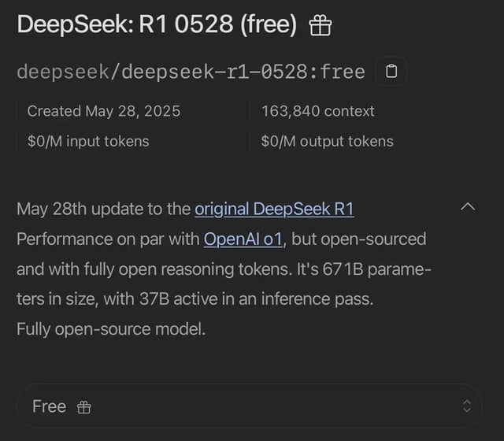Click the Performance on par with text
The image size is (504, 441).
pyautogui.click(x=108, y=239)
